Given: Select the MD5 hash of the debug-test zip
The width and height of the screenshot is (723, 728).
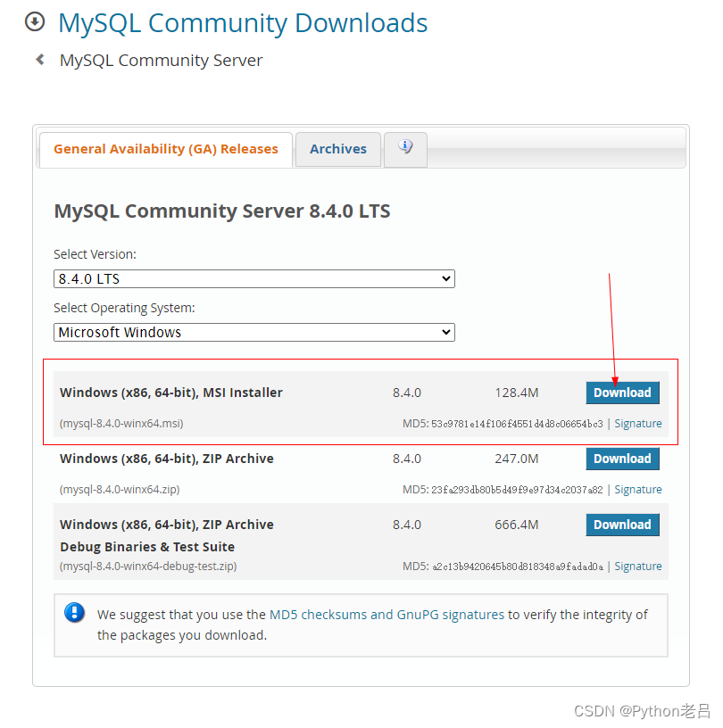Looking at the screenshot, I should (518, 567).
